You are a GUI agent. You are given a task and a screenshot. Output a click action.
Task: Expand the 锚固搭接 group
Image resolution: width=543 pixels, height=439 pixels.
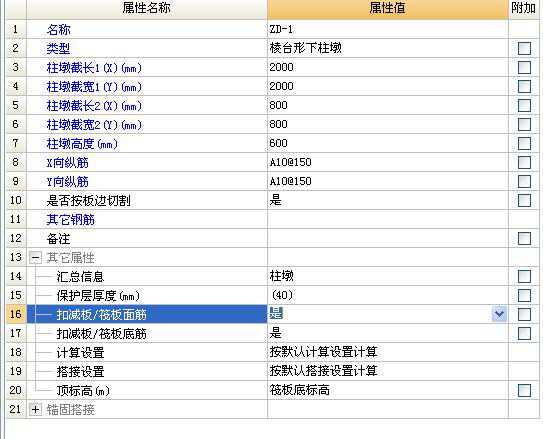[x=35, y=410]
